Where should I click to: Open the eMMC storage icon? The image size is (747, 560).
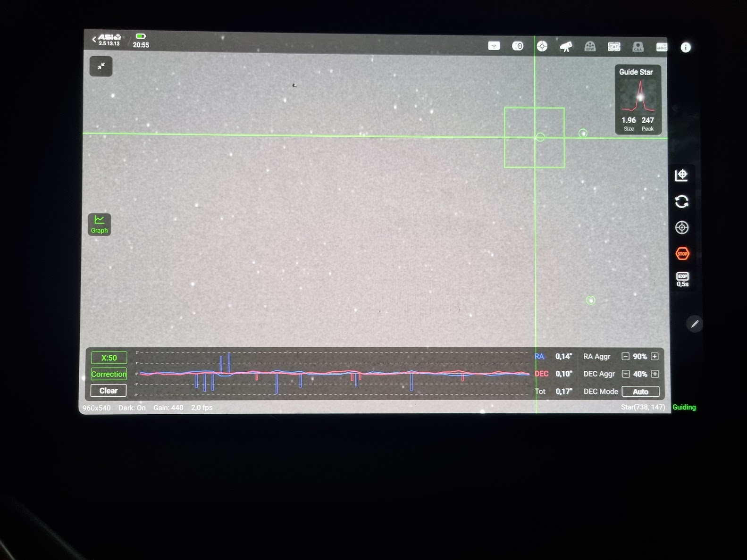[662, 47]
